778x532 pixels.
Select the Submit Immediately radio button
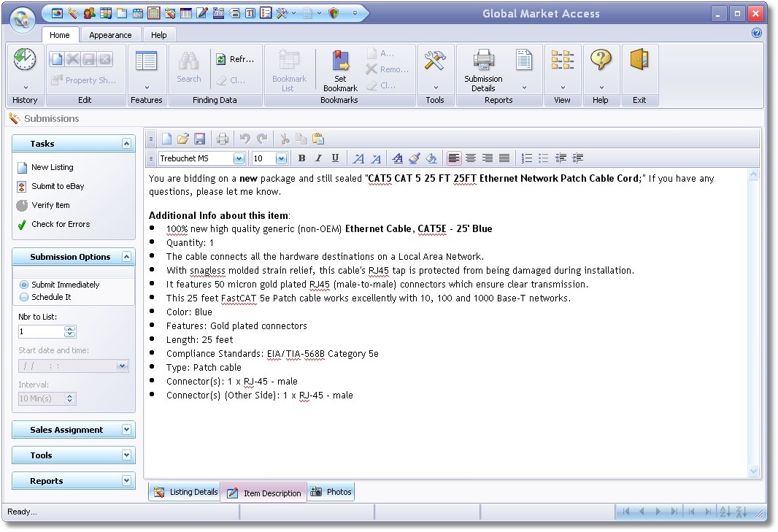[x=24, y=285]
